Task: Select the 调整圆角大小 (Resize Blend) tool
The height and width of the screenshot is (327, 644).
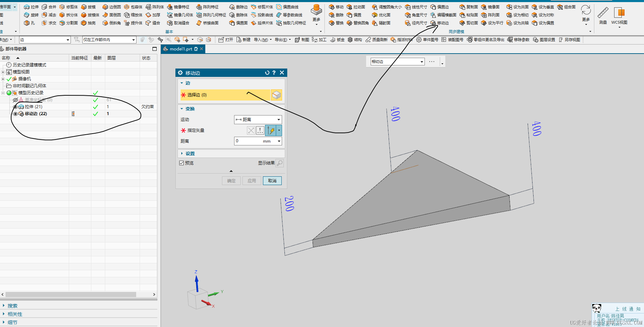Action: click(387, 7)
